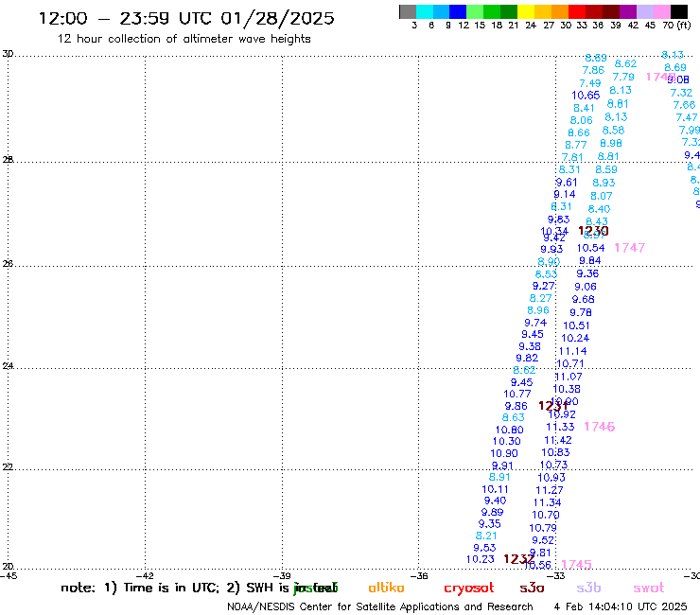Pick the pink swatch in the color scale

click(x=661, y=11)
